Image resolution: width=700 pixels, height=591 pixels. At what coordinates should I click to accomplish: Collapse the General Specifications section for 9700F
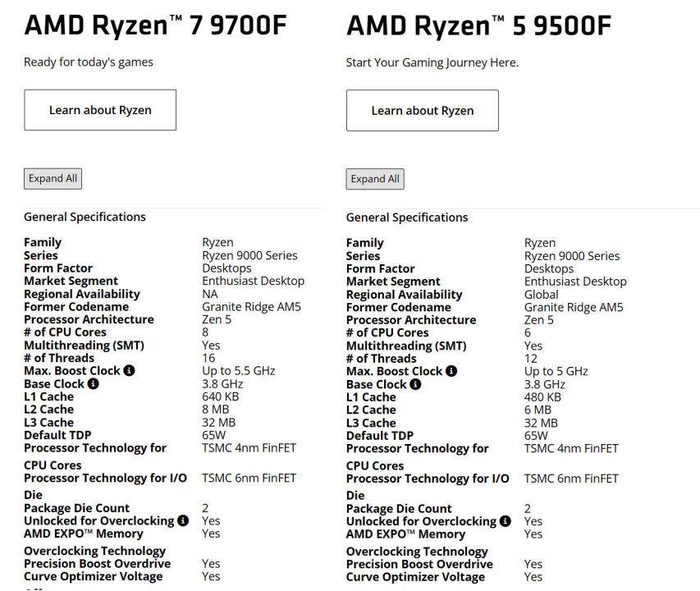click(85, 217)
